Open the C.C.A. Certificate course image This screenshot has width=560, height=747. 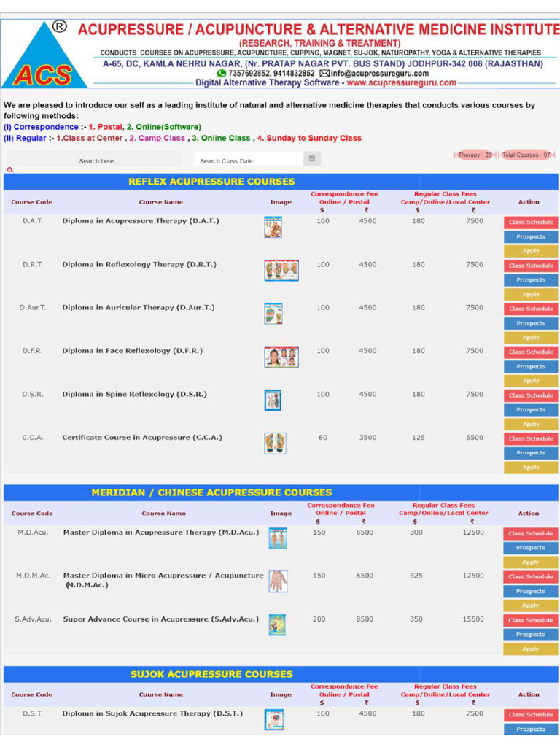[275, 444]
